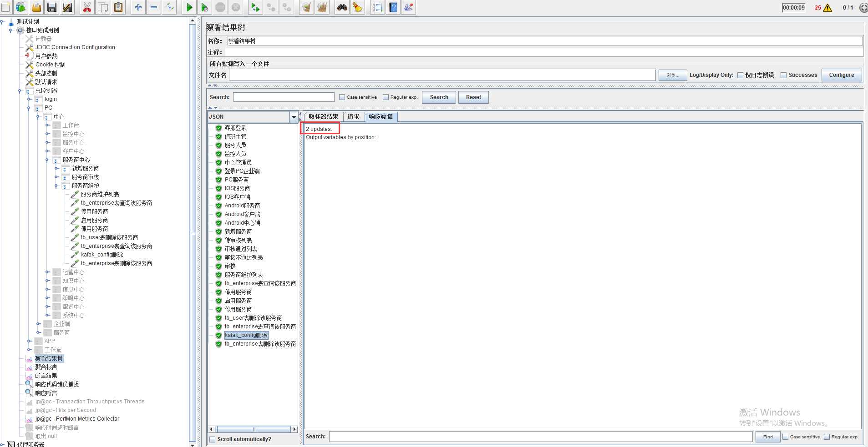Start the test with green play icon
Image resolution: width=868 pixels, height=447 pixels.
[x=189, y=7]
